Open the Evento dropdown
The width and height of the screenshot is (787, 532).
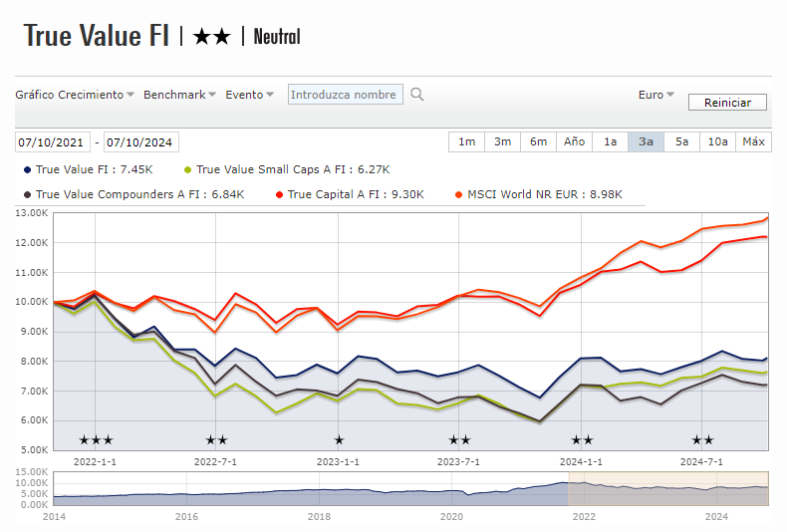(250, 95)
